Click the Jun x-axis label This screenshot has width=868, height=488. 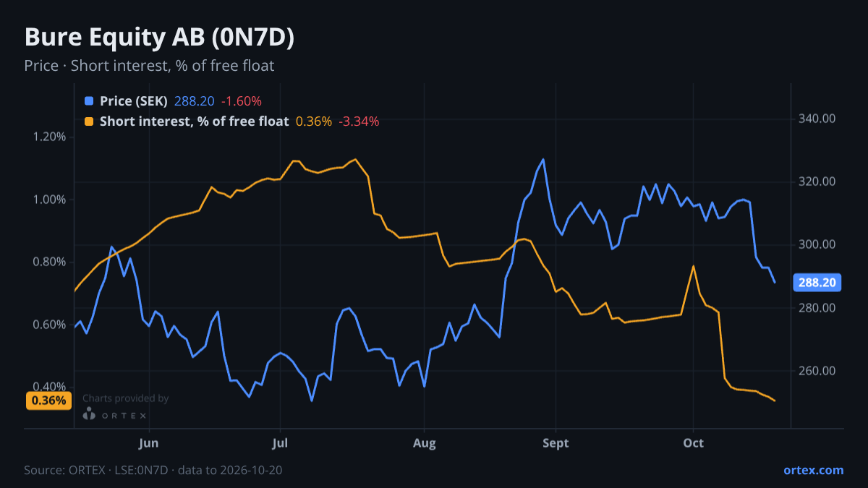[x=148, y=443]
